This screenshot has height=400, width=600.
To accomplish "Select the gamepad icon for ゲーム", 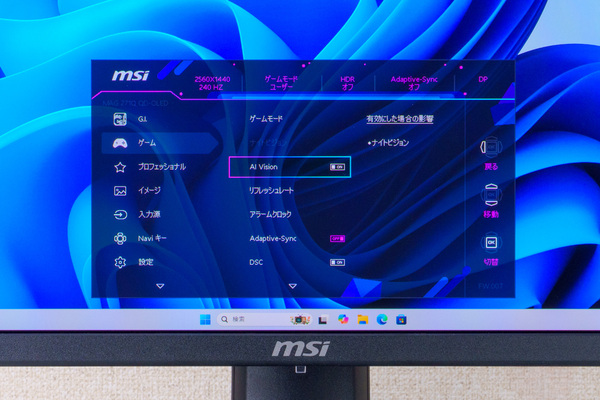I will [120, 143].
